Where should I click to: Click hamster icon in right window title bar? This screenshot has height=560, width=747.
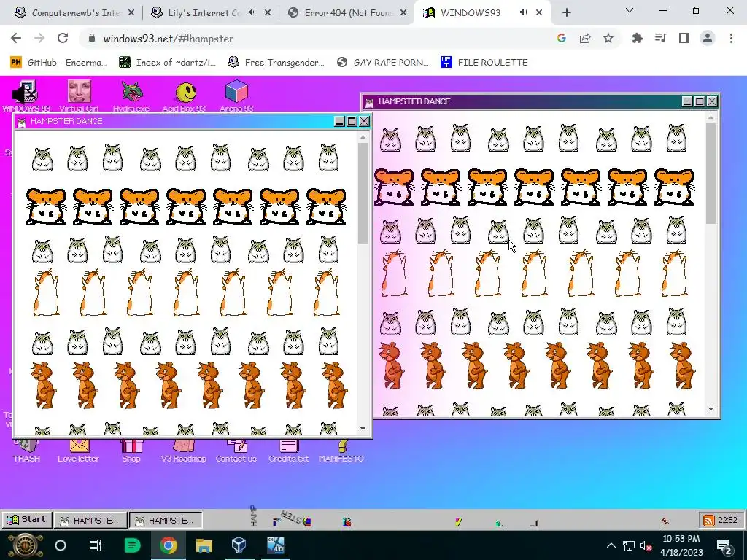pyautogui.click(x=369, y=102)
